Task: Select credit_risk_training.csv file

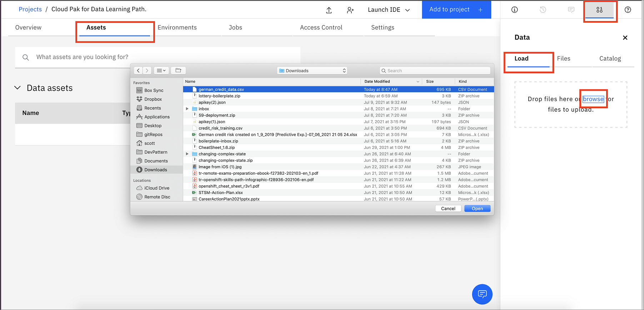Action: 339,128
